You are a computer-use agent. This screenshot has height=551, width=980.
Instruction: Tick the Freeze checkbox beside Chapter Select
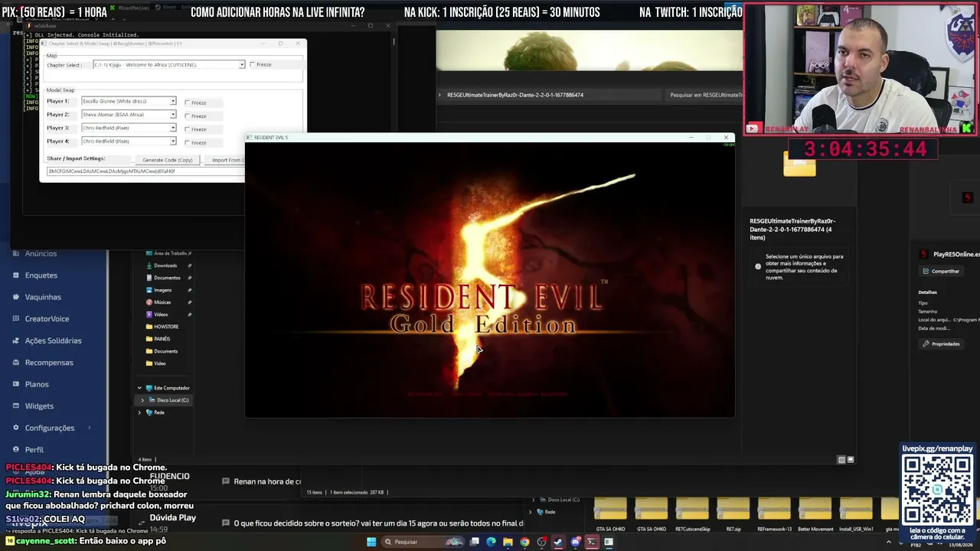pos(253,65)
